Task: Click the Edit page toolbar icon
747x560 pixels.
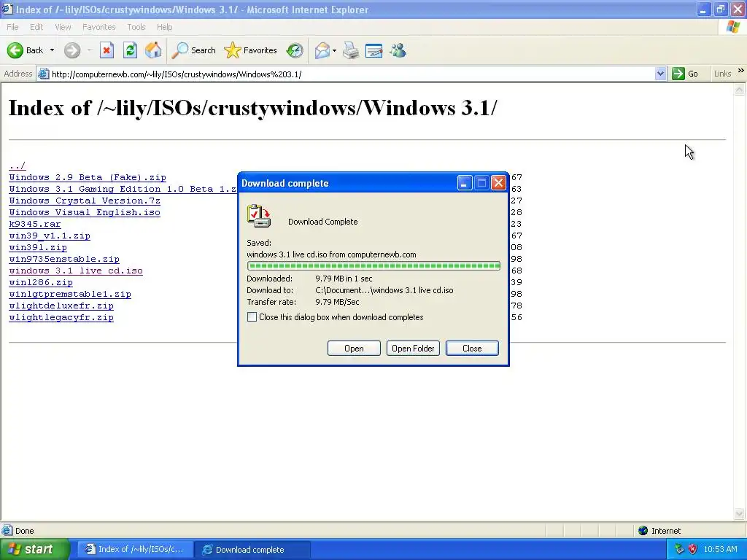Action: pos(373,50)
